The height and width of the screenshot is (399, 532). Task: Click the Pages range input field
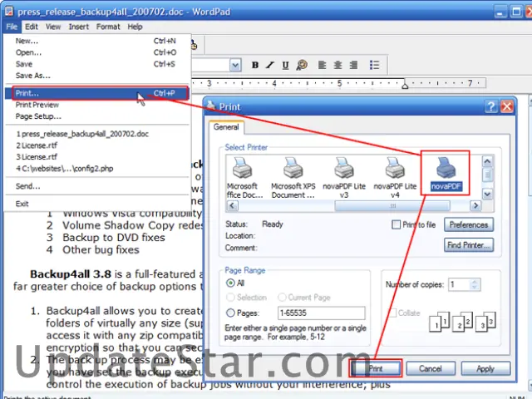322,313
